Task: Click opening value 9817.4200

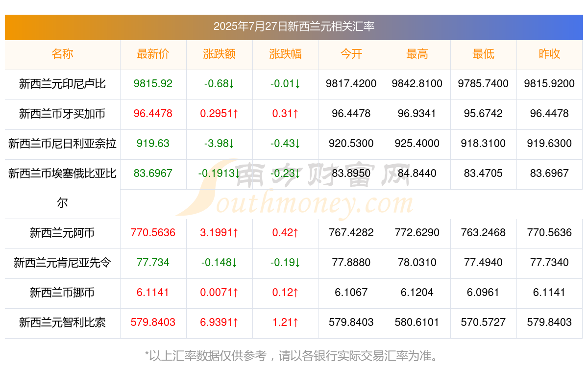Action: (351, 84)
